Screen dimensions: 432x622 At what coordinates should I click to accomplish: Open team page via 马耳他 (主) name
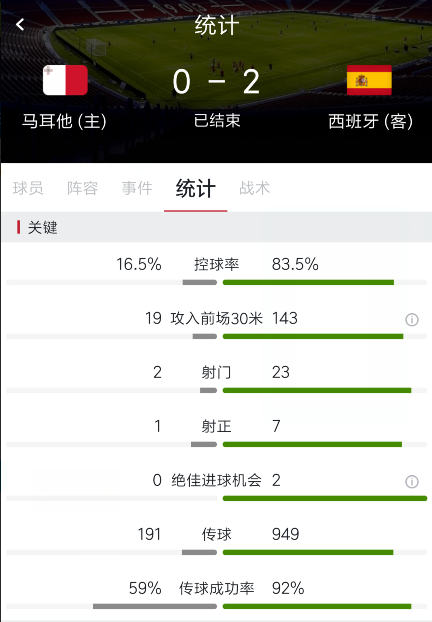(64, 121)
